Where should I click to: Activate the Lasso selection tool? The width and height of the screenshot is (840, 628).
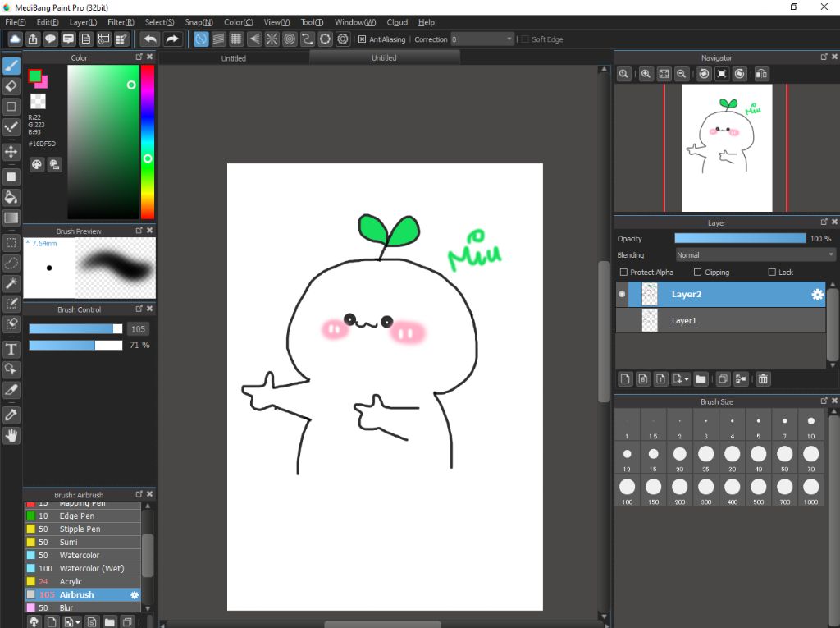coord(11,263)
